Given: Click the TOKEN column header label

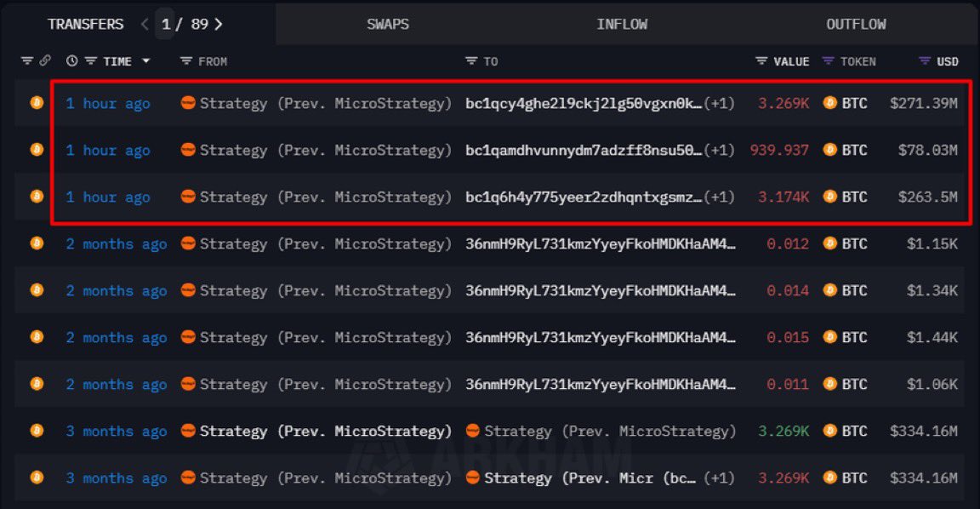Looking at the screenshot, I should [x=857, y=61].
